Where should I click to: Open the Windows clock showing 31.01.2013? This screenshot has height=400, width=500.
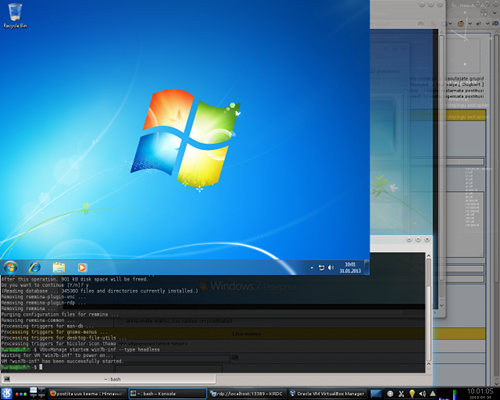coord(350,268)
